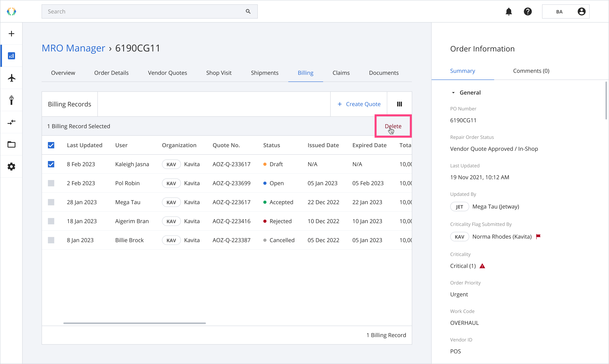Switch to Comments (0) tab

[x=531, y=71]
